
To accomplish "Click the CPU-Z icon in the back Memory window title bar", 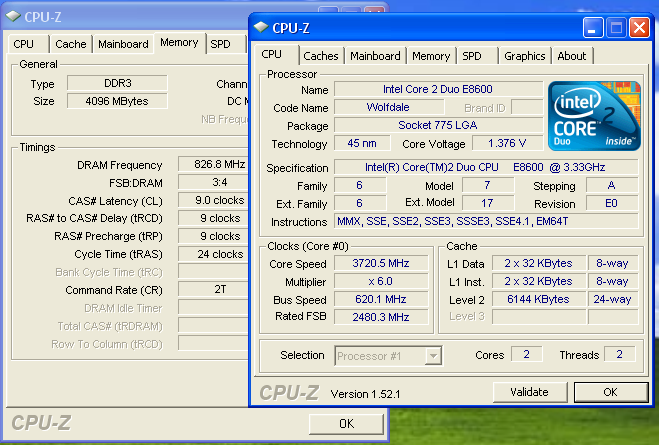I will [13, 16].
